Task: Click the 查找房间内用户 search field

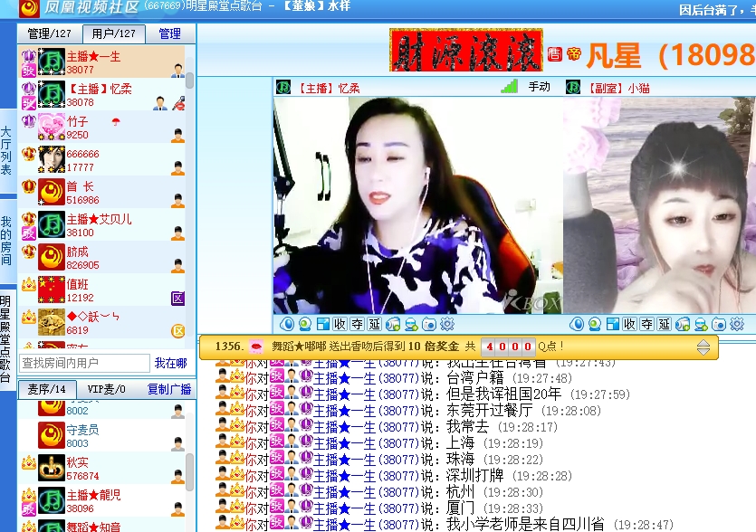Action: point(84,363)
